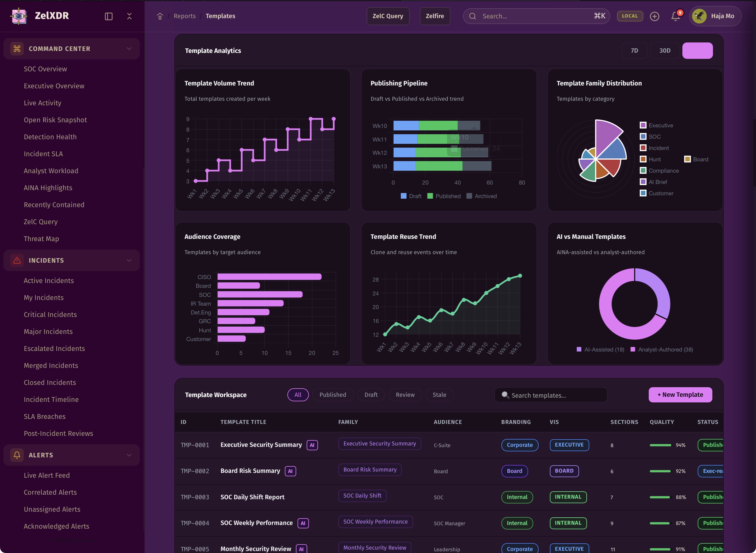Open the notifications bell
Viewport: 756px width, 553px height.
[x=675, y=16]
